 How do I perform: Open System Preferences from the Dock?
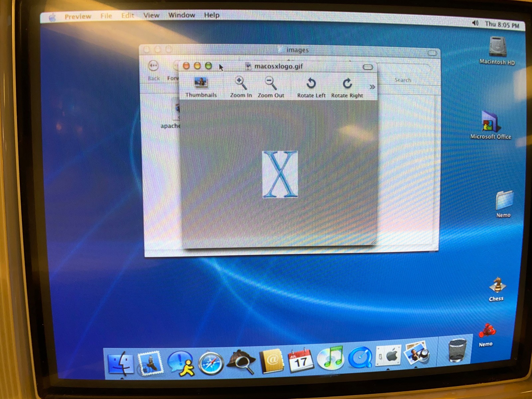388,355
